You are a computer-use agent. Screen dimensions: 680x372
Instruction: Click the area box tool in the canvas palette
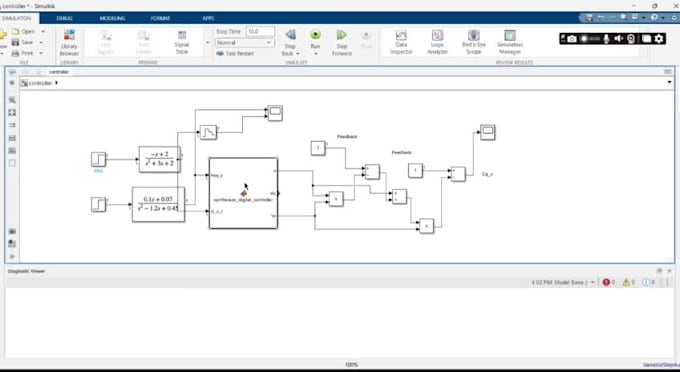coord(12,163)
